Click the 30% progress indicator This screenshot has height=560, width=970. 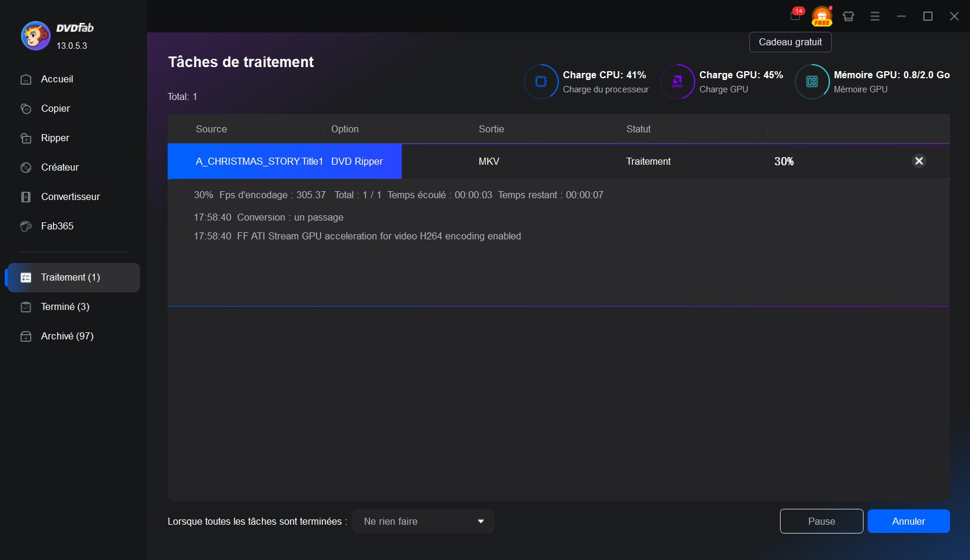coord(785,161)
